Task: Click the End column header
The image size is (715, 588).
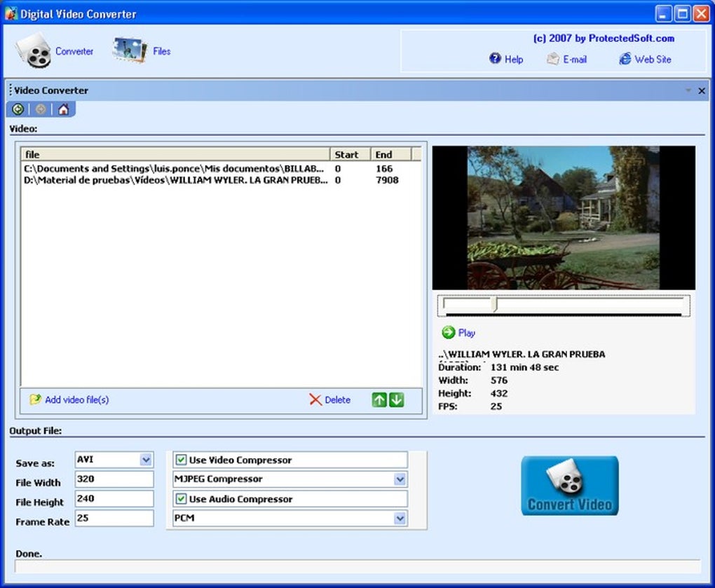Action: tap(391, 154)
